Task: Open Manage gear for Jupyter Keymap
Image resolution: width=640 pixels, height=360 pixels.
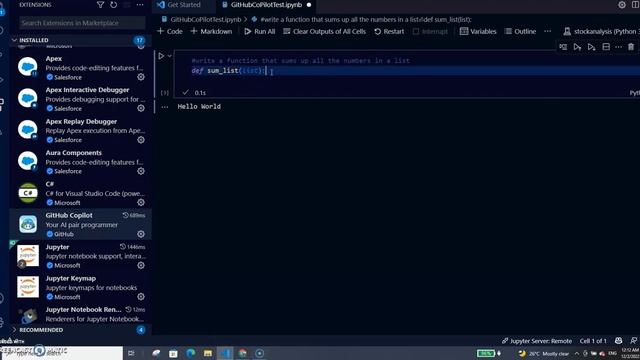Action: click(x=141, y=297)
